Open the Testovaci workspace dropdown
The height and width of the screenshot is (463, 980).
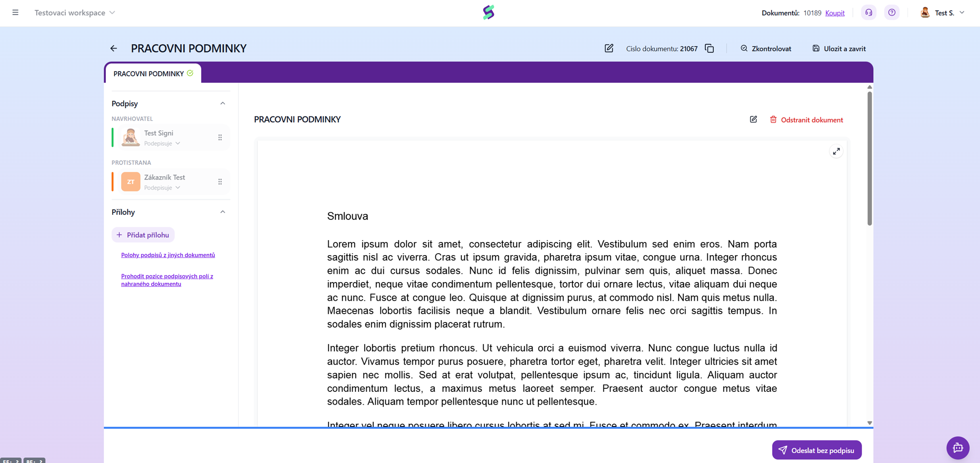point(75,13)
